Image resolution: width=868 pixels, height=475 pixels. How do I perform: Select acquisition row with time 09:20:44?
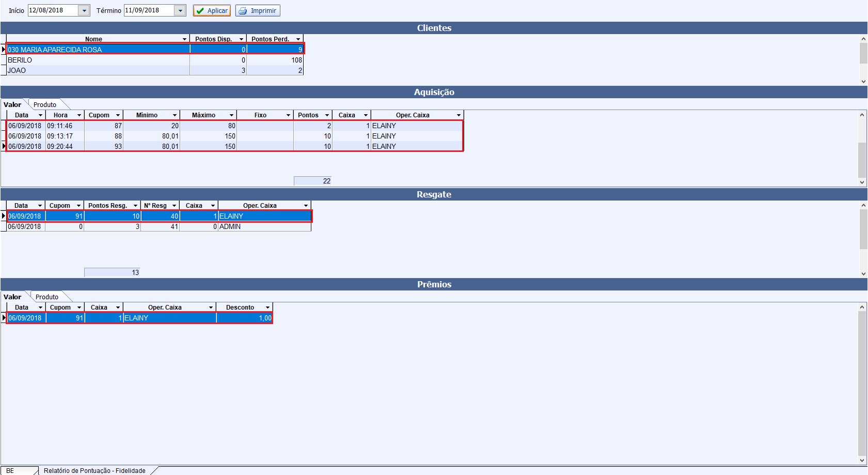pos(235,146)
